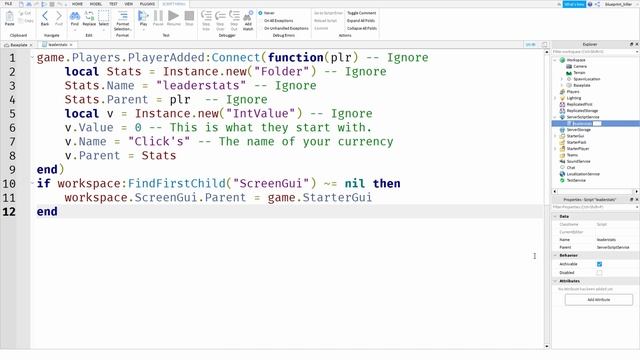Collapse the Behavior properties section

[x=555, y=255]
